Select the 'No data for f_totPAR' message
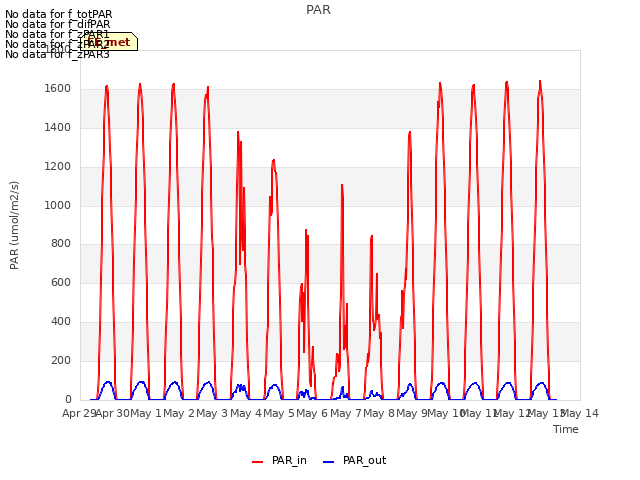640x480 pixels. coord(59,14)
